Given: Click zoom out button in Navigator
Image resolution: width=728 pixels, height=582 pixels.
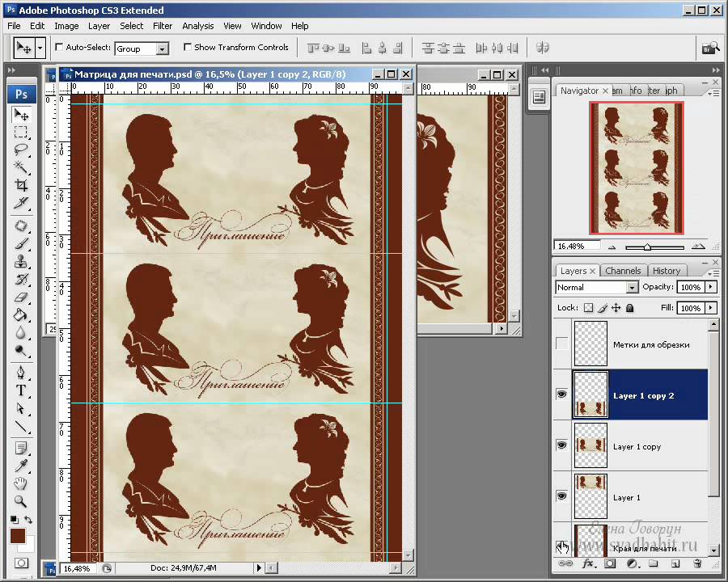Looking at the screenshot, I should (x=612, y=247).
